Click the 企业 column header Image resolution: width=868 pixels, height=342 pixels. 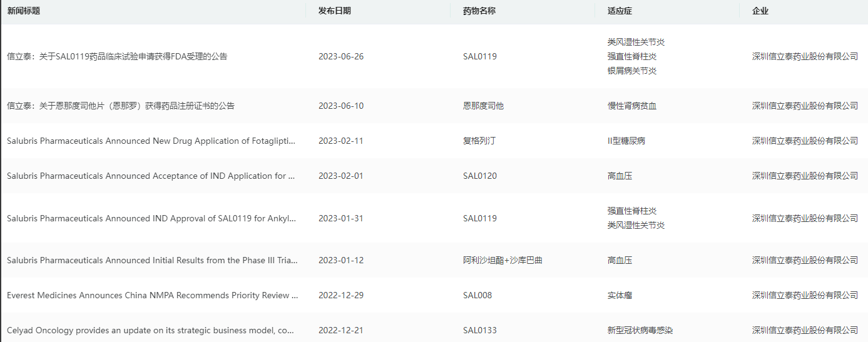tap(760, 11)
